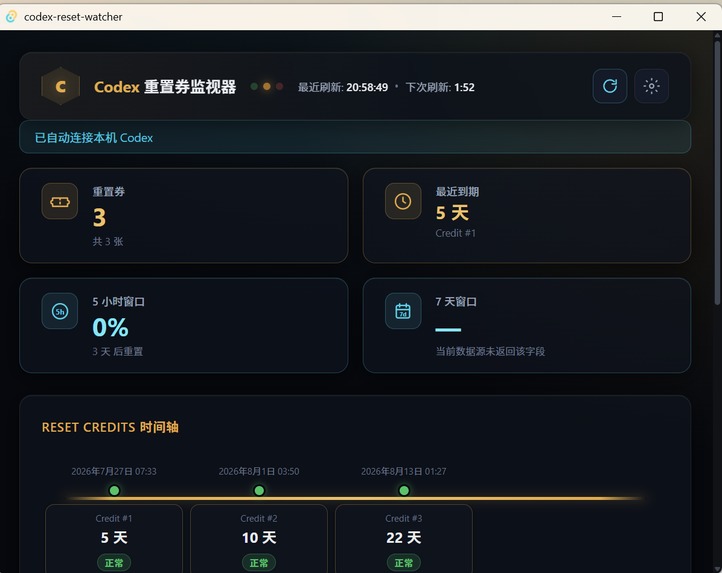Click the clock icon beside 最近到期

[403, 201]
